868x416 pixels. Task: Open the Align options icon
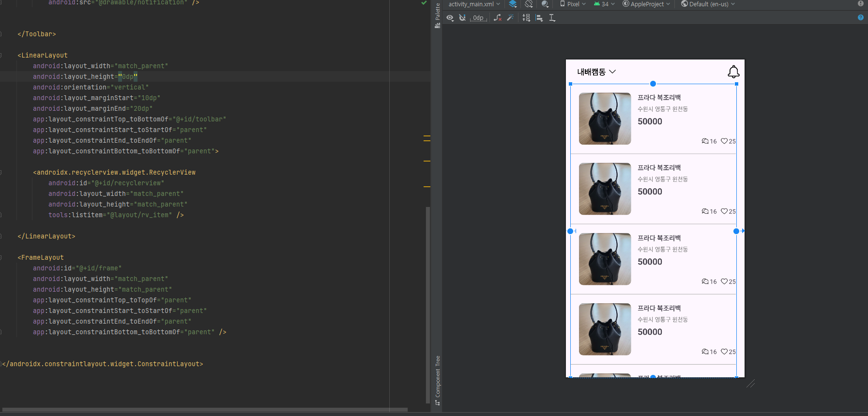pos(539,18)
